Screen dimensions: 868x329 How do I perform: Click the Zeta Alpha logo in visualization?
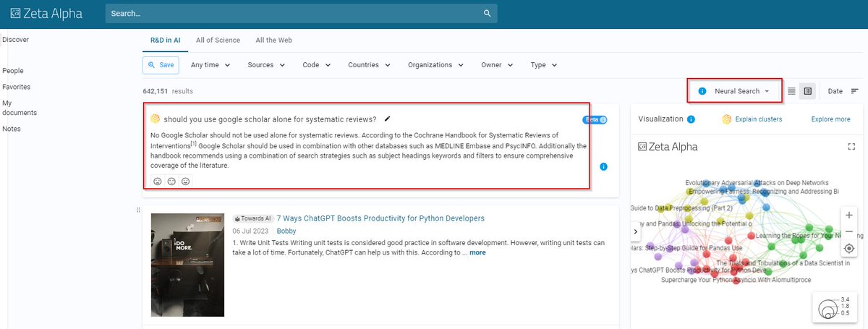click(668, 147)
